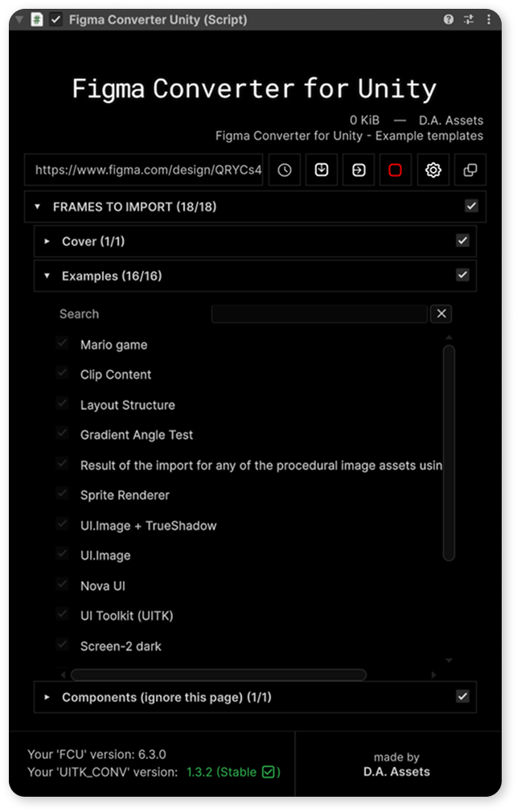517x812 pixels.
Task: Click the copy windows icon
Action: click(x=470, y=170)
